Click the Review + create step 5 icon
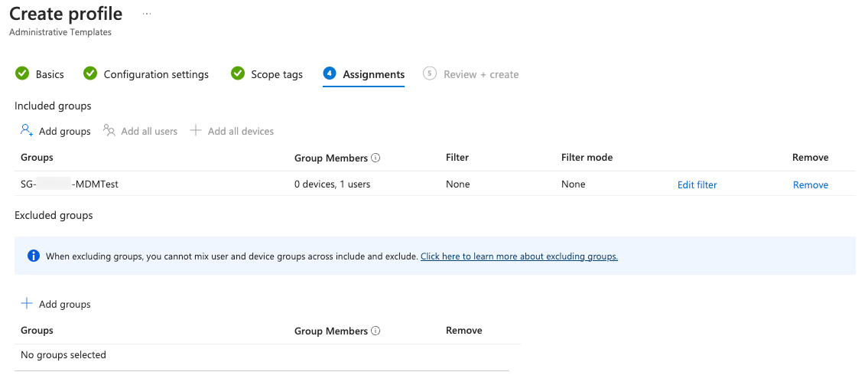868x385 pixels. tap(430, 73)
